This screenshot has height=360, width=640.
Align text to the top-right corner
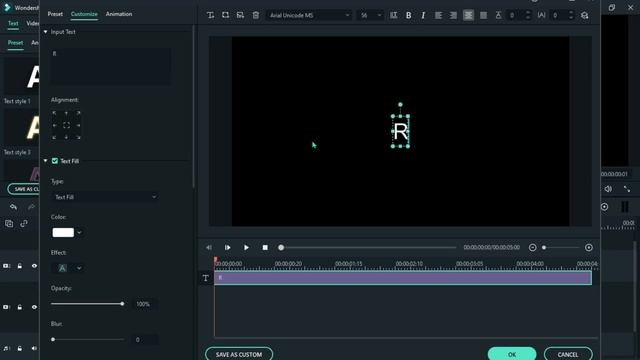tap(78, 113)
